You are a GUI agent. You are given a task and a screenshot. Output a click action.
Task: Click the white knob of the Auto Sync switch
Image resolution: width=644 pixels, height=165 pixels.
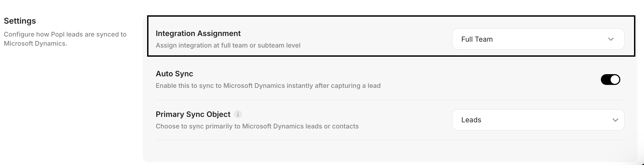(x=615, y=80)
